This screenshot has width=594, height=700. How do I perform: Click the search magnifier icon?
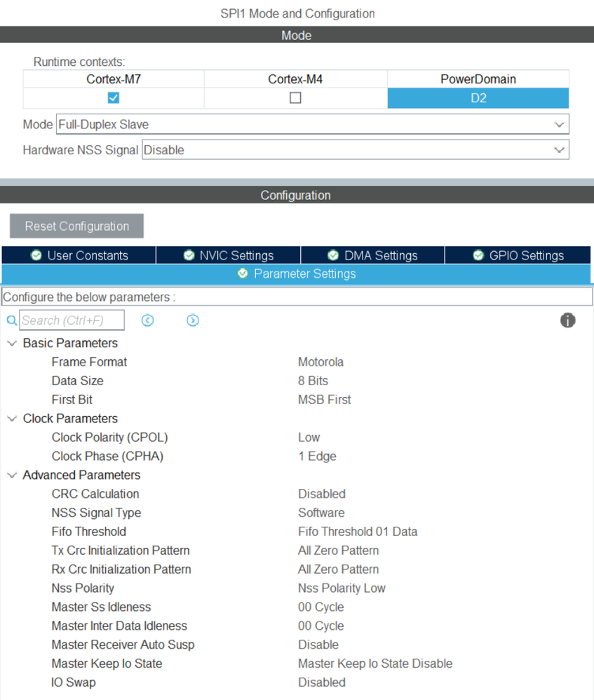(12, 320)
